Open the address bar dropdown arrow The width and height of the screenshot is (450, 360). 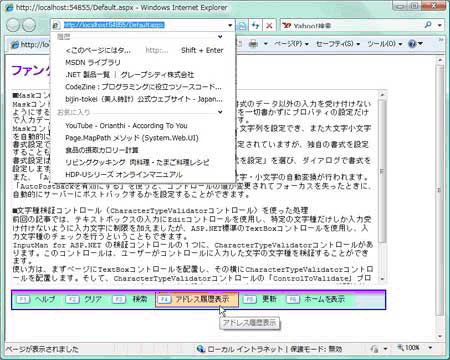coord(230,25)
